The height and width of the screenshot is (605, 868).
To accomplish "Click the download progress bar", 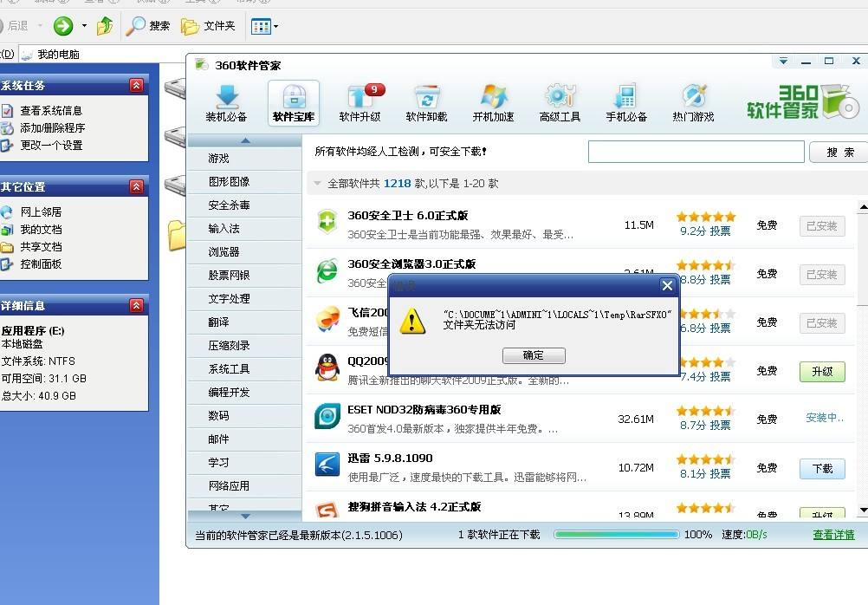I will [x=616, y=534].
